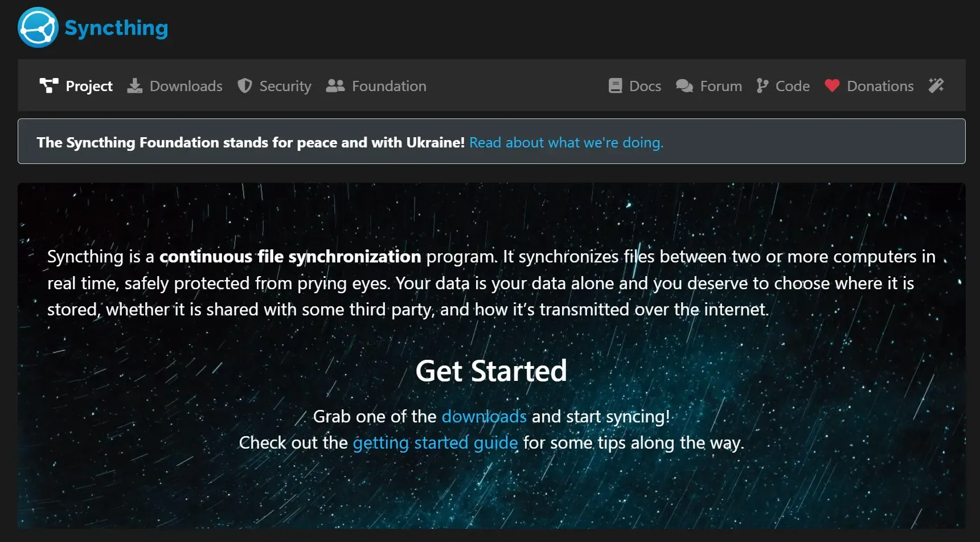Open the 'getting started guide' link
Screen dimensions: 980x542
click(x=435, y=442)
